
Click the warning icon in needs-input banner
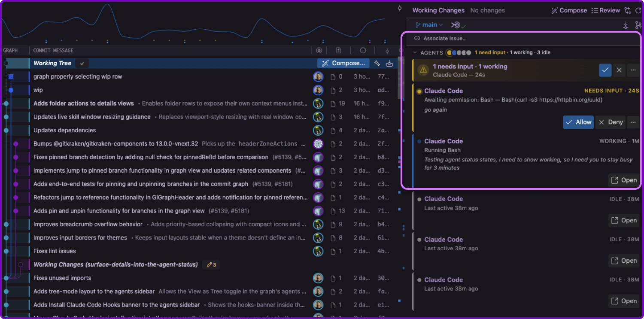pos(423,70)
